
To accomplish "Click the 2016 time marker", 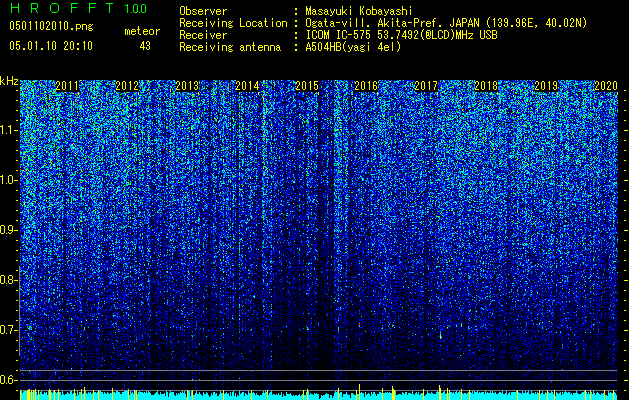I will point(366,86).
